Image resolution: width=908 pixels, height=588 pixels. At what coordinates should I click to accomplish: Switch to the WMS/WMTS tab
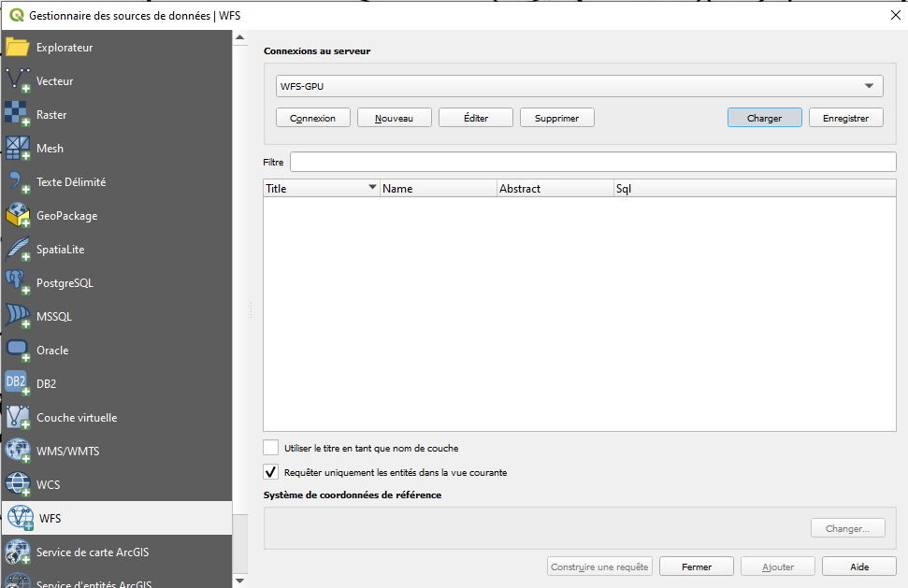click(67, 452)
